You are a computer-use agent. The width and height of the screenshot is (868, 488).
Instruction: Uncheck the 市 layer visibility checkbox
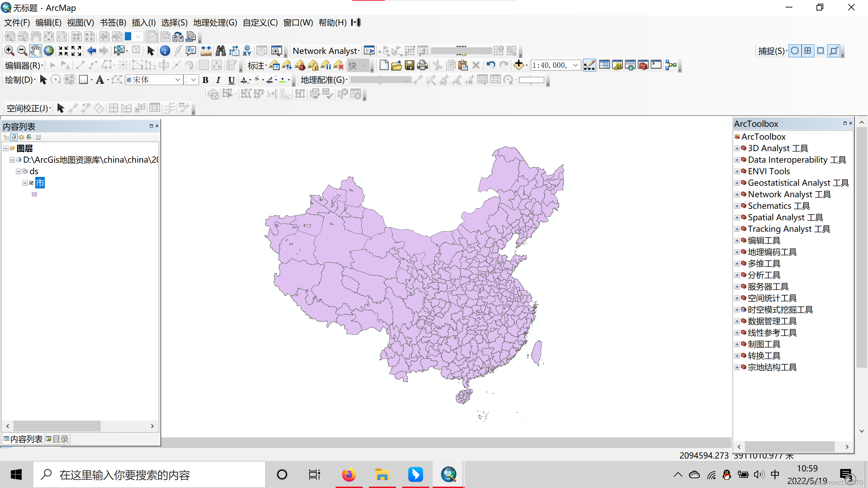[x=32, y=183]
